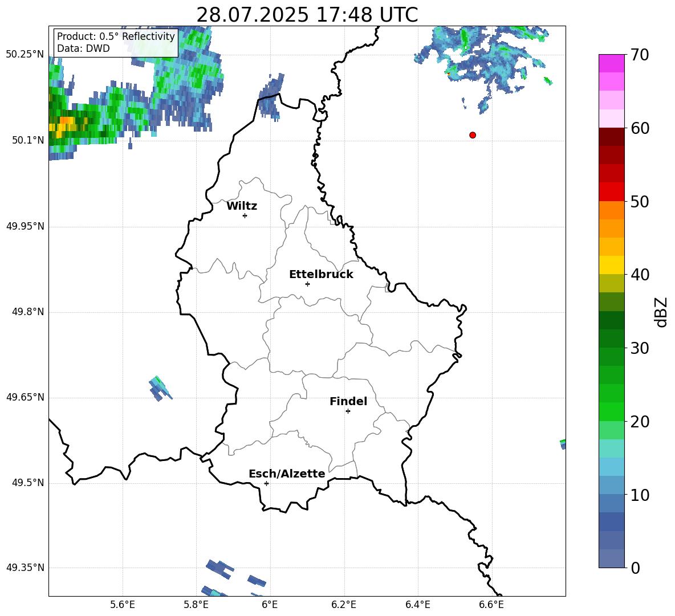Click the Ettelbruck station cross marker
The width and height of the screenshot is (675, 616).
pyautogui.click(x=307, y=284)
